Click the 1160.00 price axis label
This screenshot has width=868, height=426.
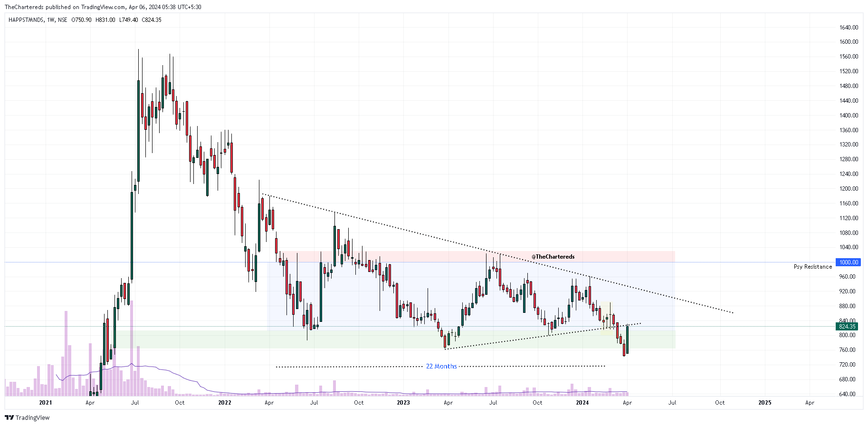(x=849, y=203)
